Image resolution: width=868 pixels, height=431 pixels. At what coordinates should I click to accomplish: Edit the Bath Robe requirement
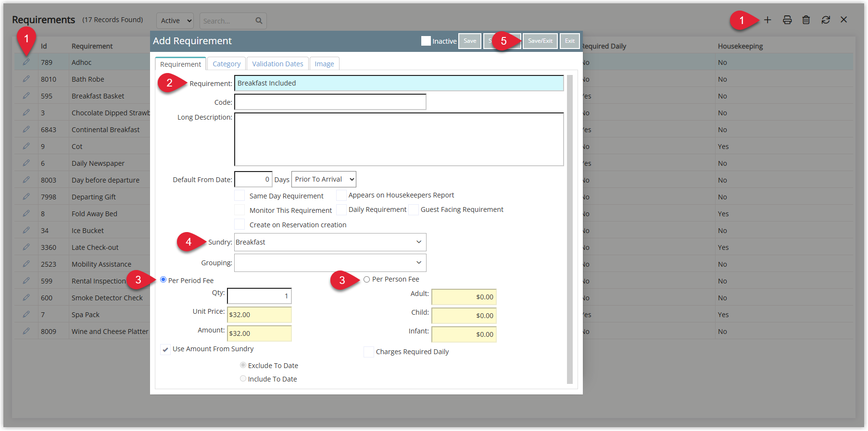pos(26,79)
